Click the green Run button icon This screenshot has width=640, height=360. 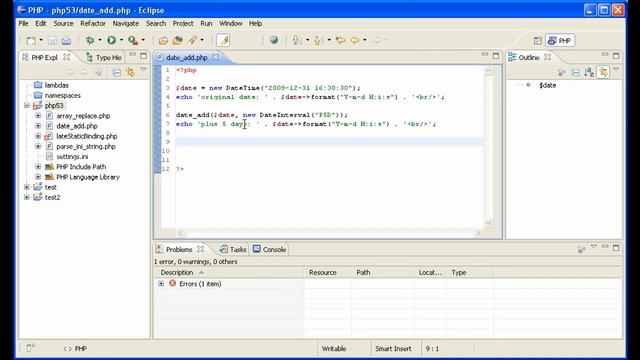coord(111,40)
